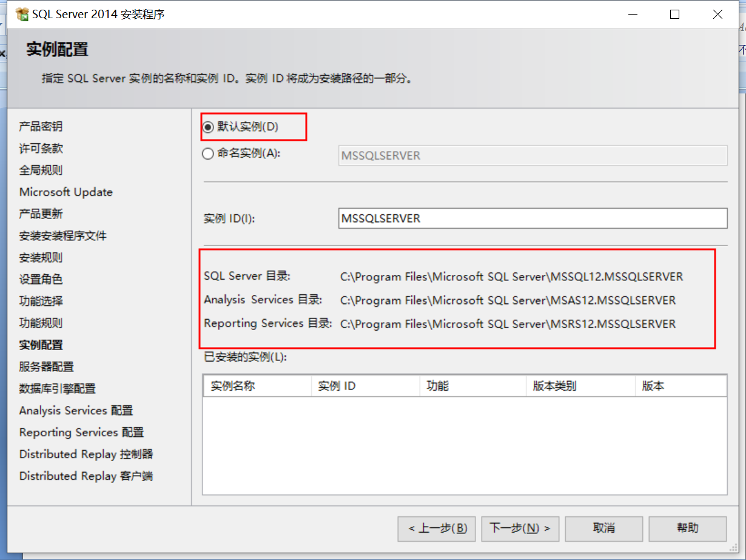
Task: Select the 命名实例(A) radio button
Action: pos(208,153)
